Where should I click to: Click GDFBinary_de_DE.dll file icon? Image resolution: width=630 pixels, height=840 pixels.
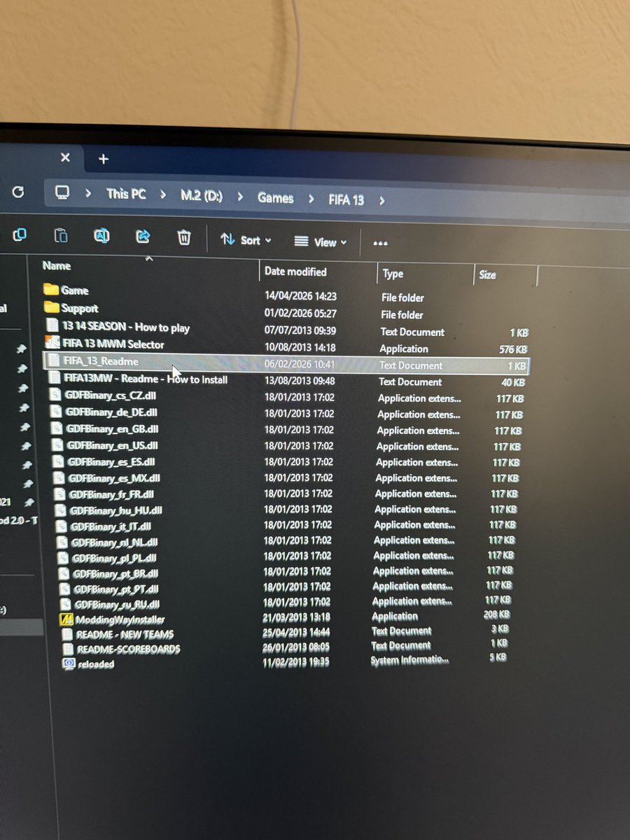(56, 412)
